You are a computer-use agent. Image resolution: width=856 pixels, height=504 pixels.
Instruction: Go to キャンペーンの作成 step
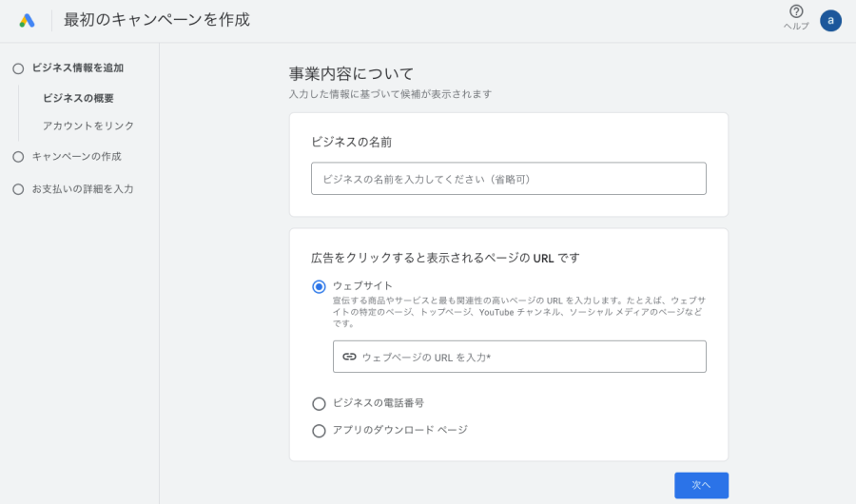click(76, 157)
